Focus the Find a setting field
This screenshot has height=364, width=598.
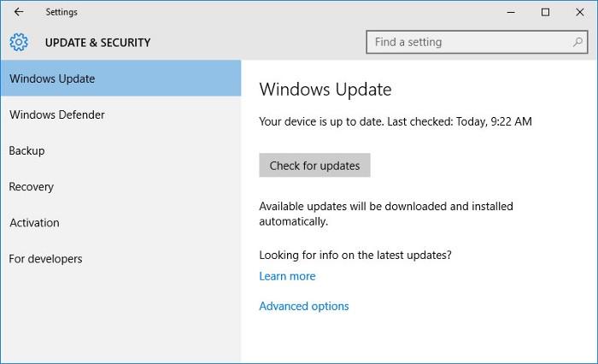(477, 42)
